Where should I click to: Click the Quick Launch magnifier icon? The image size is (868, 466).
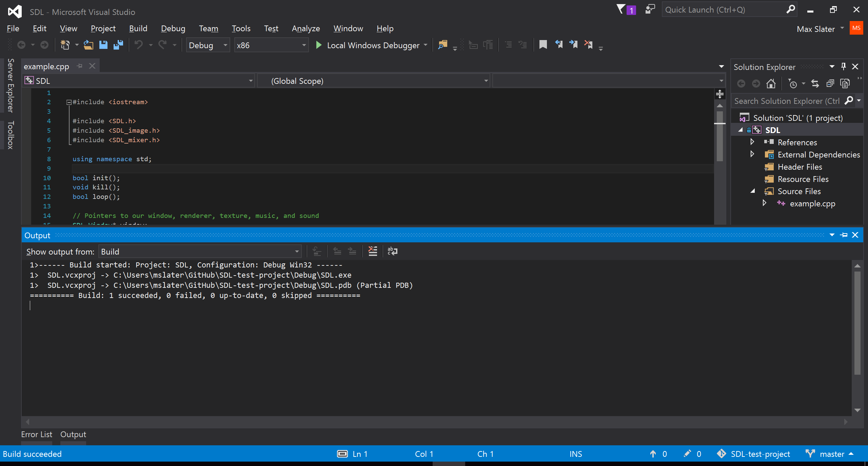pos(791,10)
